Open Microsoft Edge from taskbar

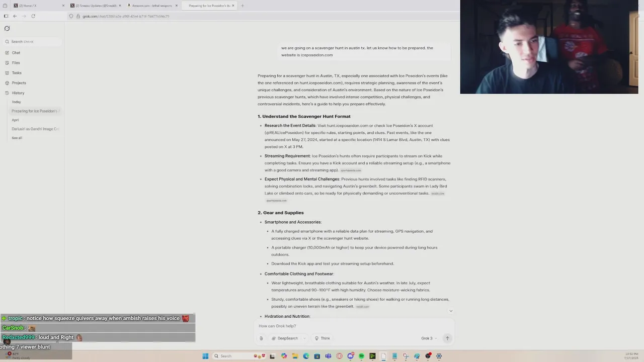(306, 356)
